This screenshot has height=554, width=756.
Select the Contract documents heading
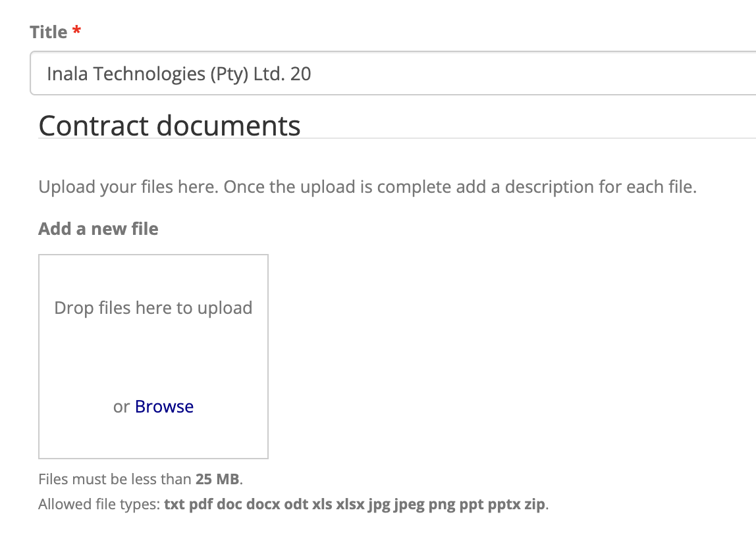pos(169,126)
